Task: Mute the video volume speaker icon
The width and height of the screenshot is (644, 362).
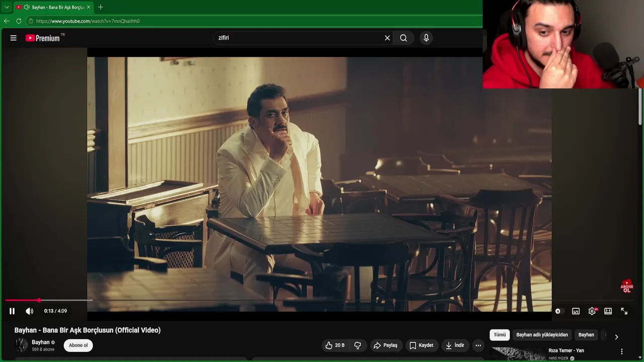Action: click(x=30, y=311)
